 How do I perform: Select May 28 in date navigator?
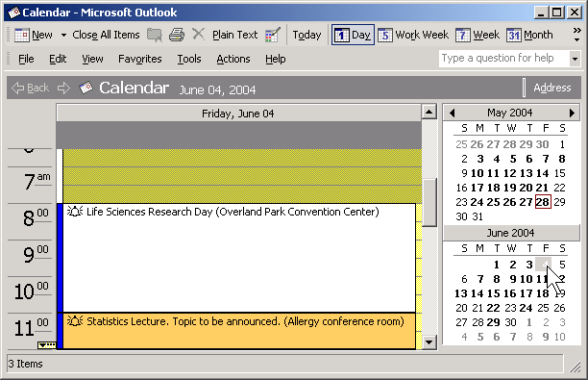tap(543, 202)
